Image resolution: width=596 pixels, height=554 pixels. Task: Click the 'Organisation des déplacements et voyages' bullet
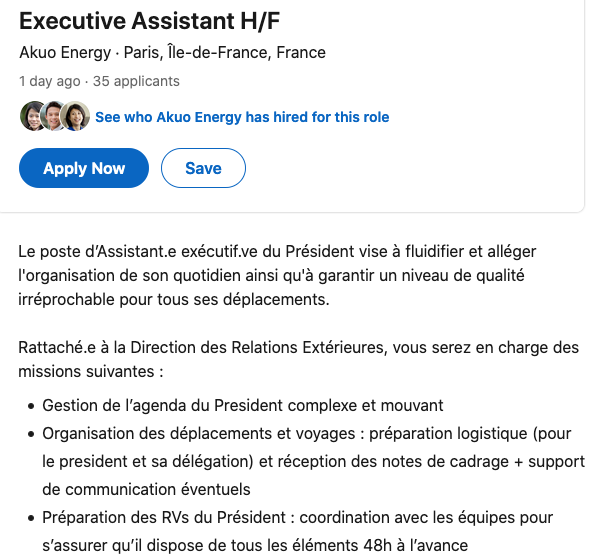[314, 461]
